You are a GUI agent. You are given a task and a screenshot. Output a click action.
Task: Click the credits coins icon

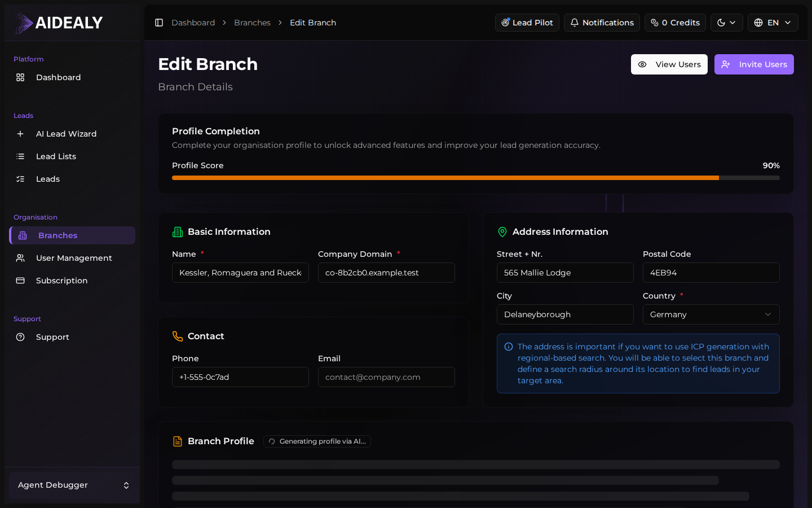coord(655,23)
